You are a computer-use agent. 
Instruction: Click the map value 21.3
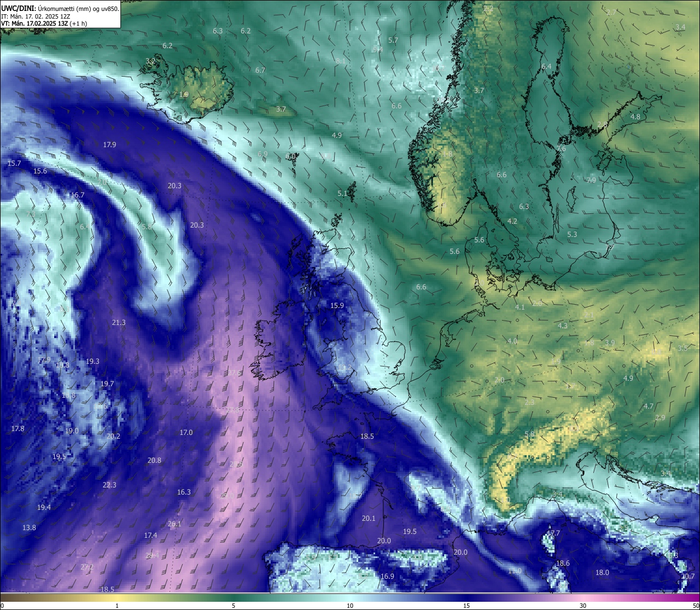[119, 323]
